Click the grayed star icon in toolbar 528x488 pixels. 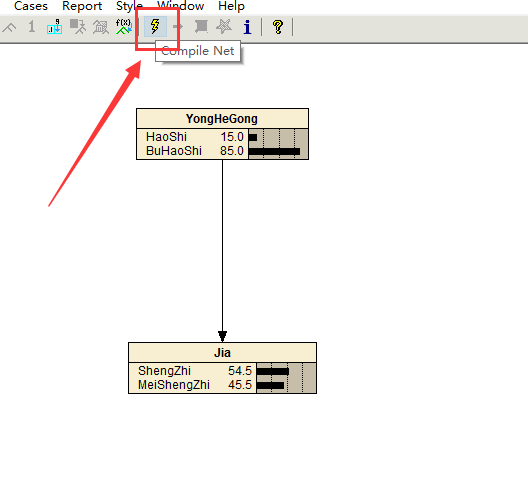224,26
